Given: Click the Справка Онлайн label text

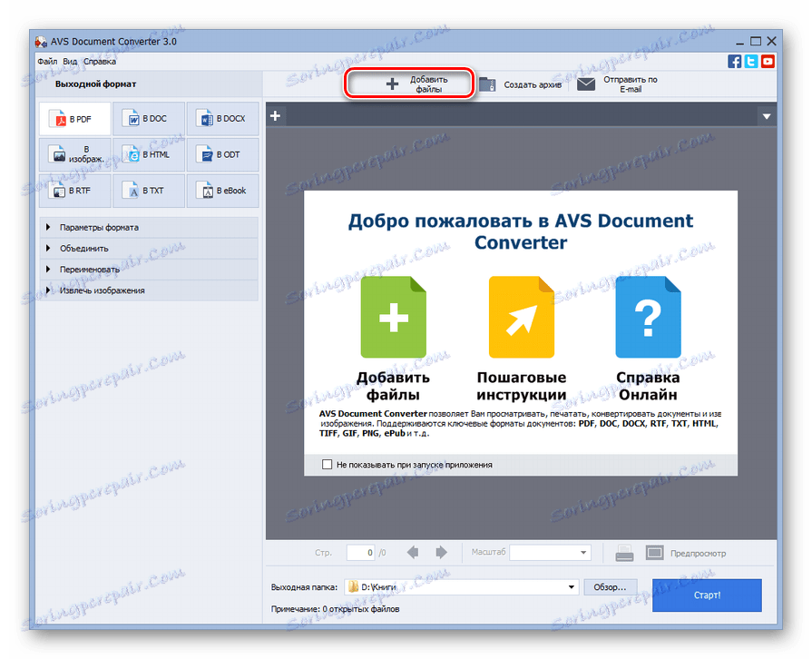Looking at the screenshot, I should tap(648, 386).
